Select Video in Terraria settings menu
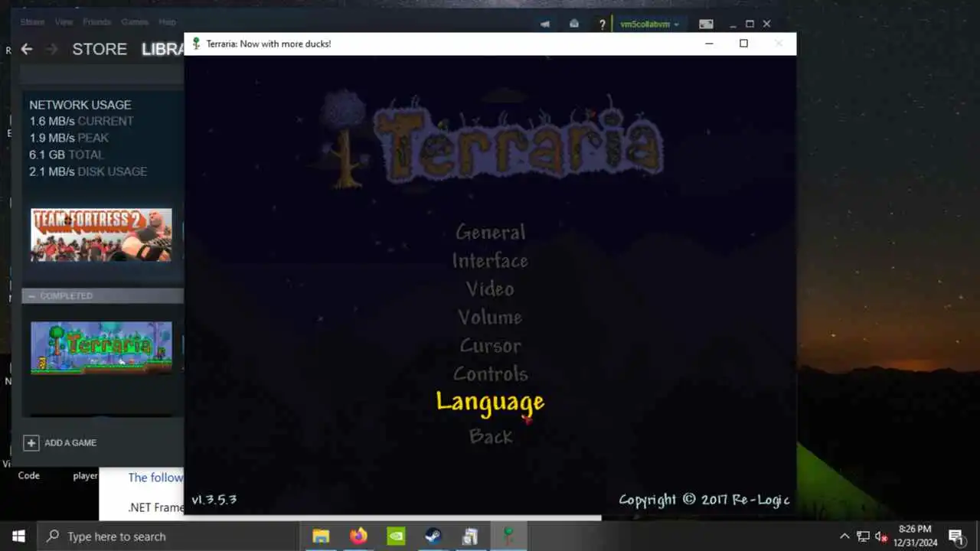The height and width of the screenshot is (551, 980). pos(490,289)
